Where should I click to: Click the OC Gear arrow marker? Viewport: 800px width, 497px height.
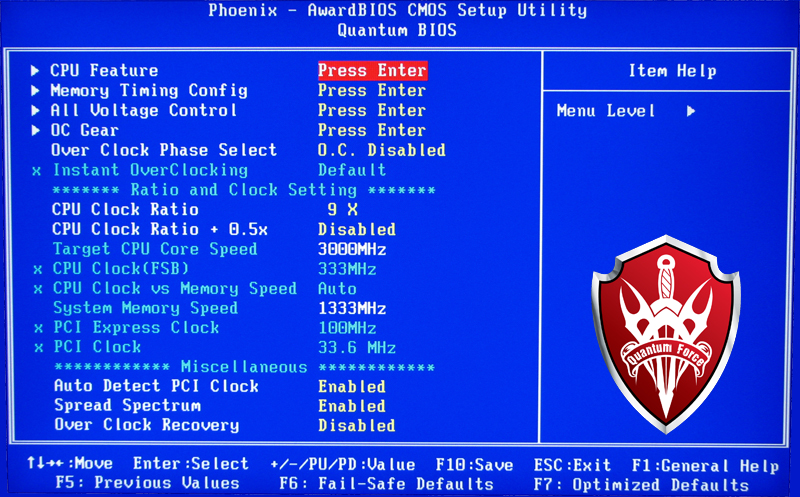tap(35, 131)
